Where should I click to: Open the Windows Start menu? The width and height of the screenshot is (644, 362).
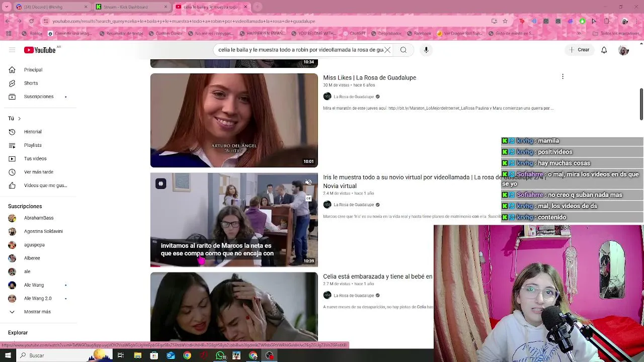(x=8, y=355)
